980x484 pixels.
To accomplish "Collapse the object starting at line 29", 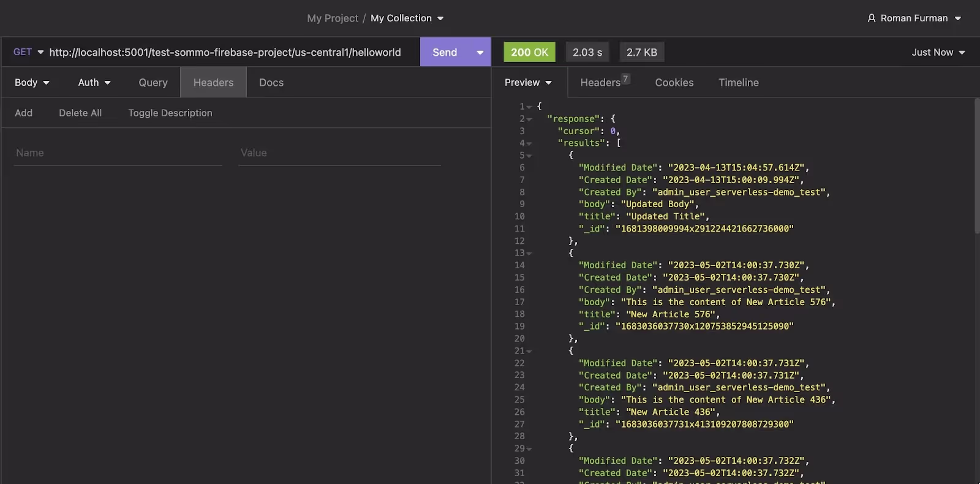I will click(x=529, y=449).
